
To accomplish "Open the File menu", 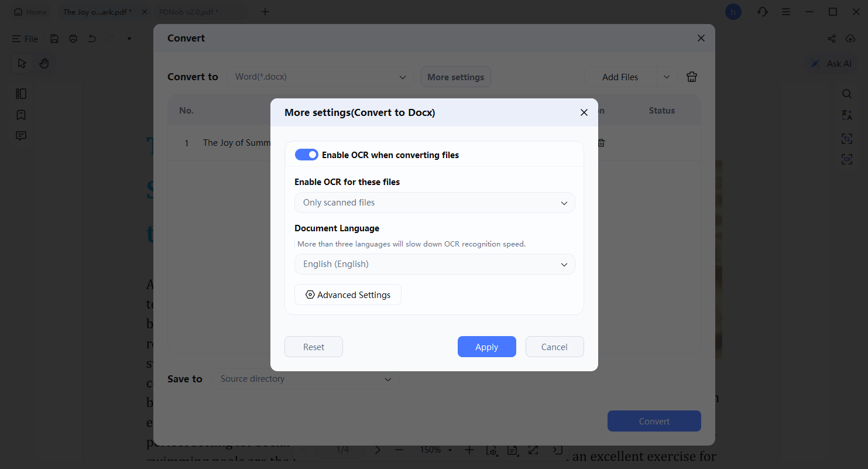I will coord(25,39).
